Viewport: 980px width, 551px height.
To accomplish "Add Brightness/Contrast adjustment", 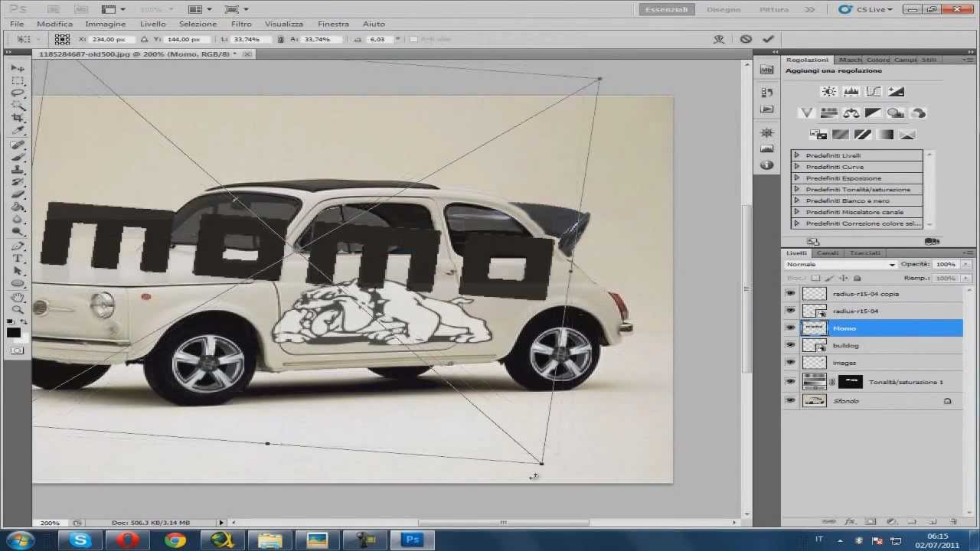I will click(829, 91).
